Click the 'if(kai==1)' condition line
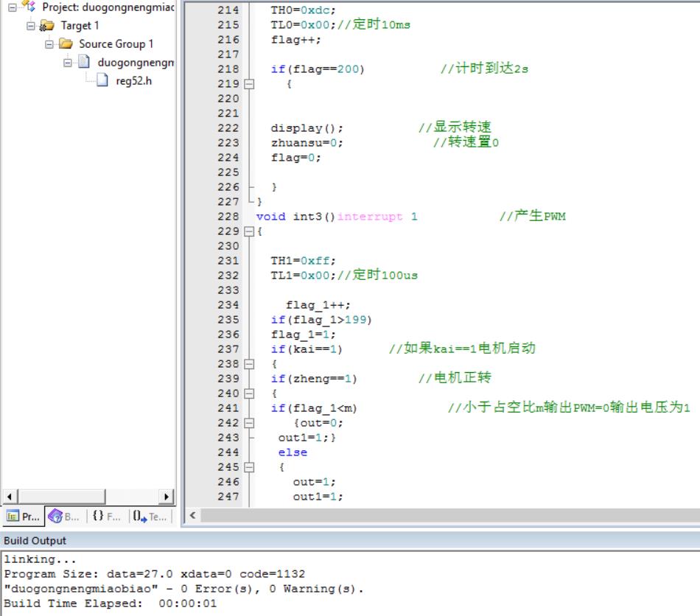Screen dimensions: 700x616 click(307, 349)
